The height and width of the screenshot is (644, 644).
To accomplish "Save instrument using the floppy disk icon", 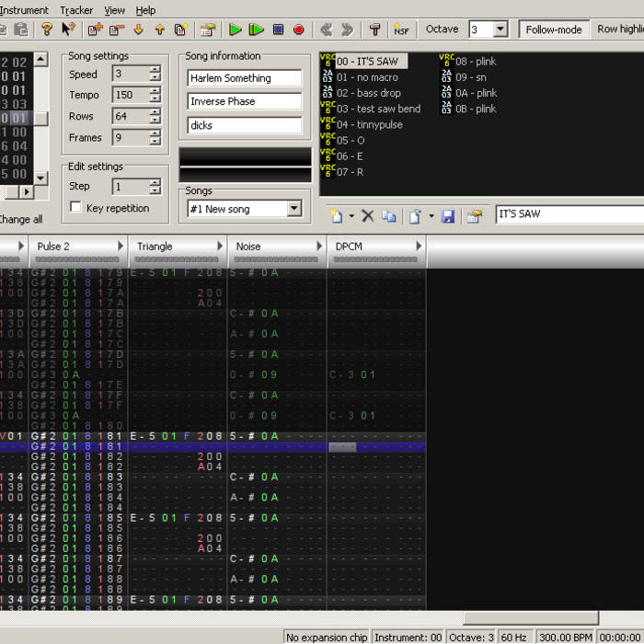I will [448, 216].
